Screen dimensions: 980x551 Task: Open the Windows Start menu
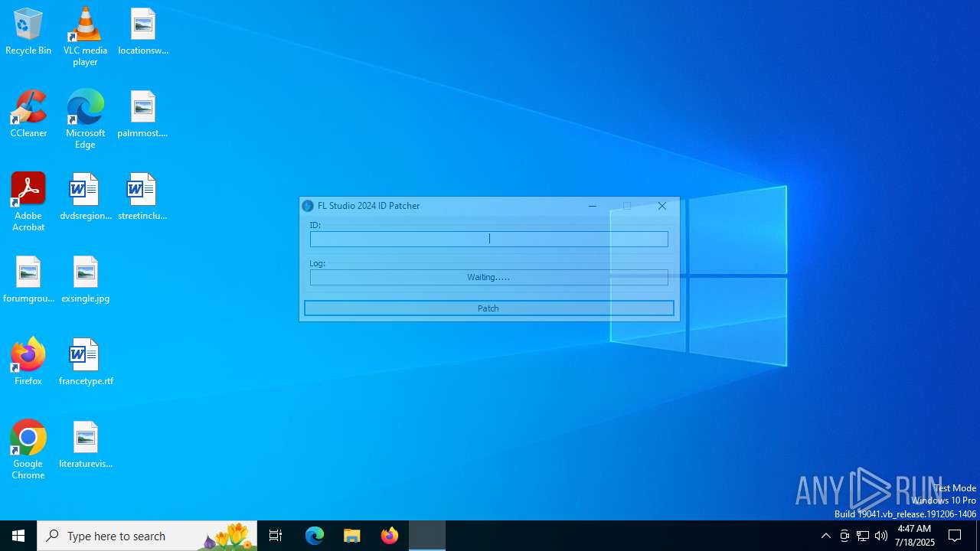pyautogui.click(x=18, y=536)
